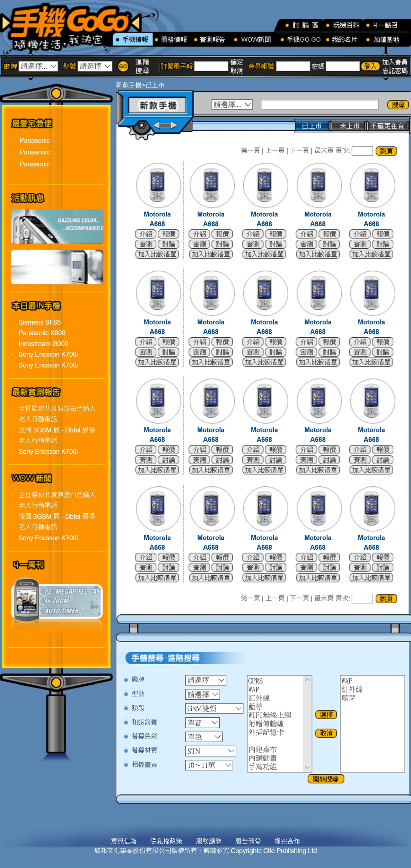Image resolution: width=411 pixels, height=868 pixels.
Task: Select the WOW新聞 navigation item
Action: (252, 40)
